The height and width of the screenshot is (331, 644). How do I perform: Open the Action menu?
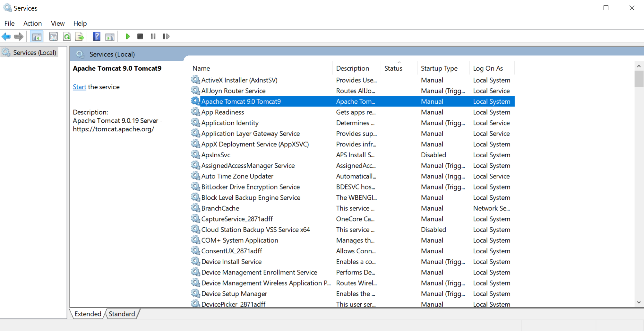click(32, 23)
